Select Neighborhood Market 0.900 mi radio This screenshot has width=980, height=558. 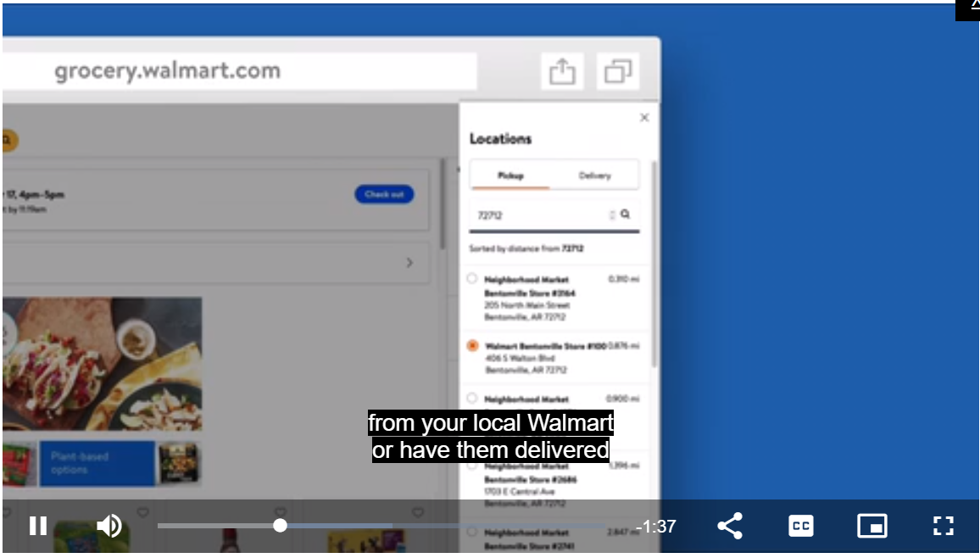pyautogui.click(x=472, y=398)
